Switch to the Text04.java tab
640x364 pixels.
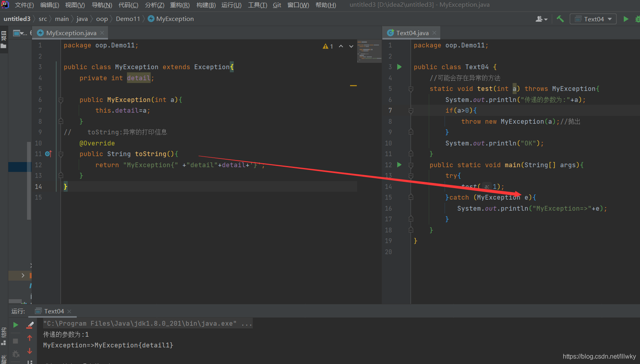tap(412, 33)
